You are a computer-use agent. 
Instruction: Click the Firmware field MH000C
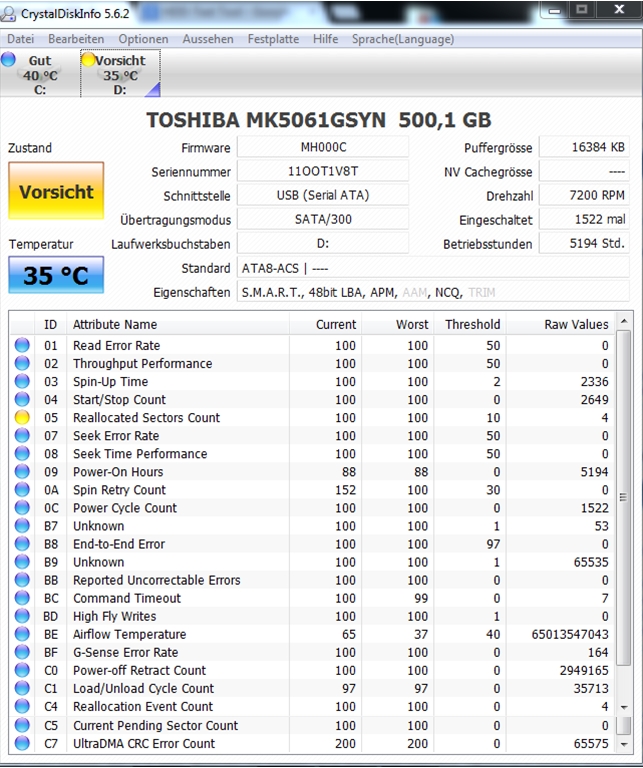pos(323,147)
